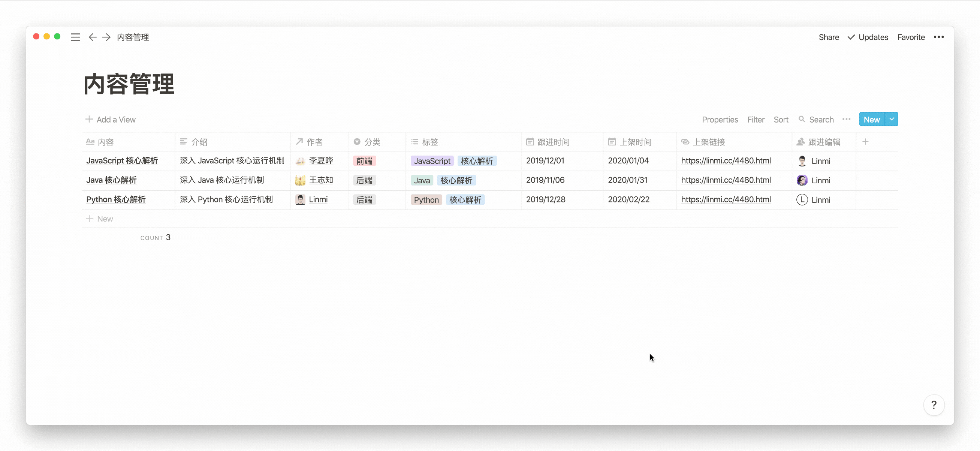Expand the New button dropdown arrow
The width and height of the screenshot is (980, 451).
click(892, 119)
